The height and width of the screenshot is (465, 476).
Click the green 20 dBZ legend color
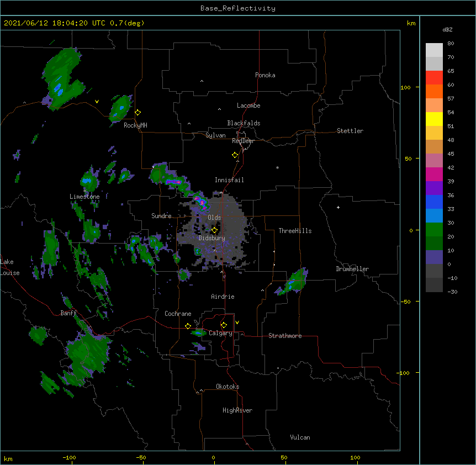[434, 230]
